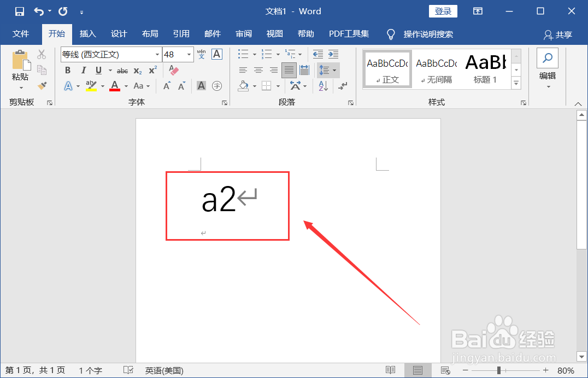Apply a bulleted list
588x378 pixels.
click(243, 54)
